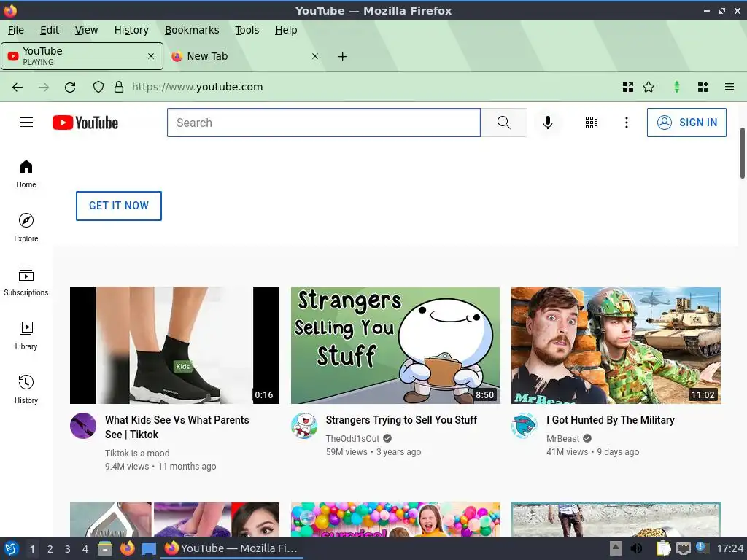The width and height of the screenshot is (747, 560).
Task: Open the What Kids See video thumbnail
Action: coord(174,345)
